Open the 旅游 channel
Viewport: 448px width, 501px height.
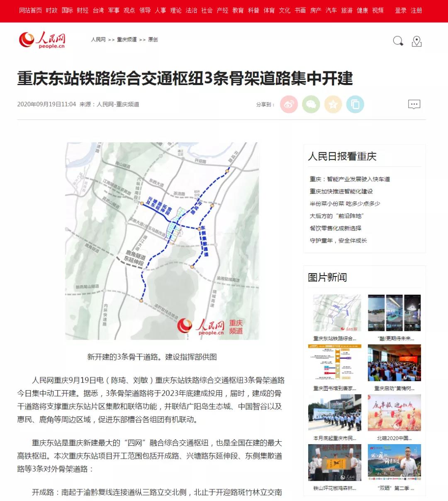click(347, 10)
